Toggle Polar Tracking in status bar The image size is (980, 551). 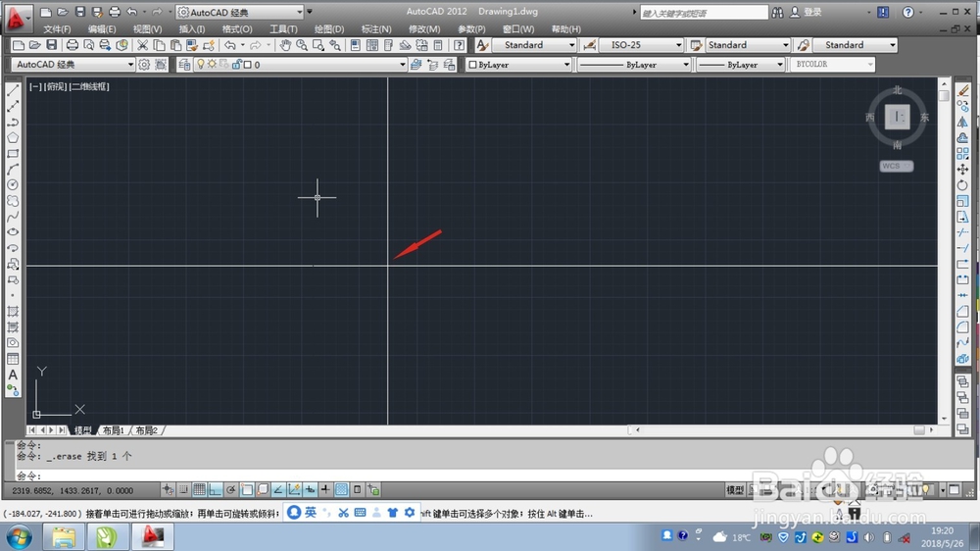[x=230, y=489]
